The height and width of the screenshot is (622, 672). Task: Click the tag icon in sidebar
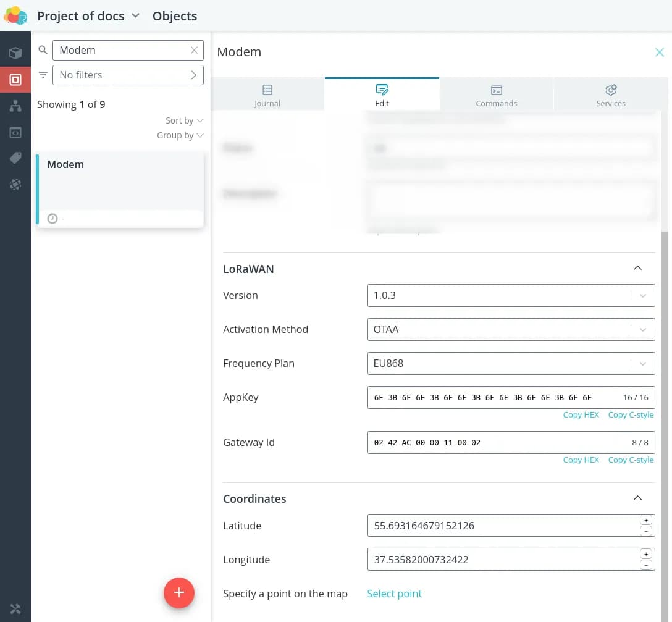15,159
